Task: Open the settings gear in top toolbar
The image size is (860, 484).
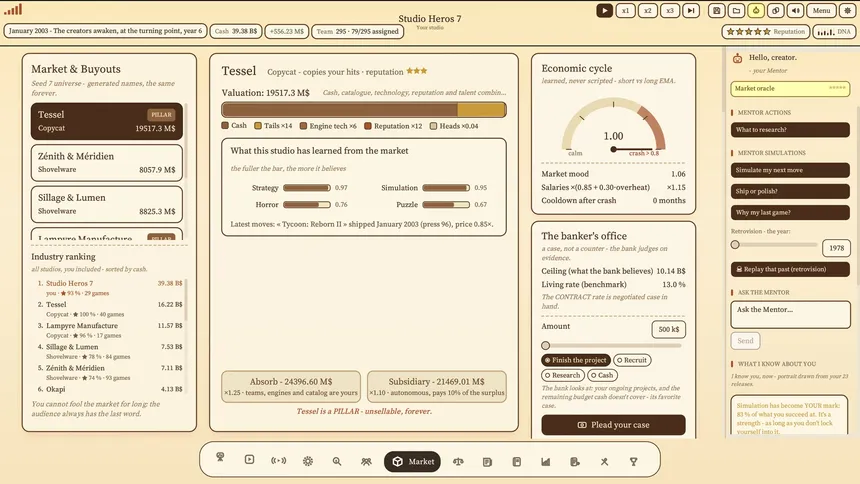Action: tap(847, 10)
